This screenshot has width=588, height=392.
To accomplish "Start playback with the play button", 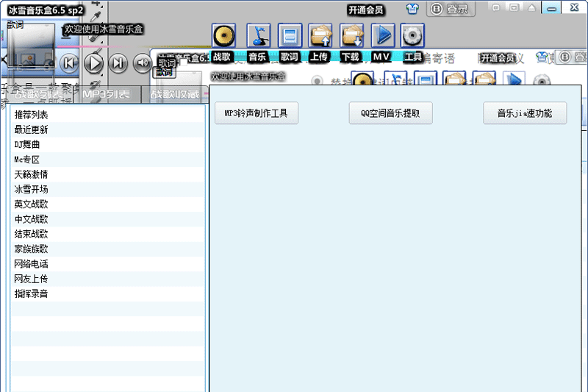I will (93, 63).
